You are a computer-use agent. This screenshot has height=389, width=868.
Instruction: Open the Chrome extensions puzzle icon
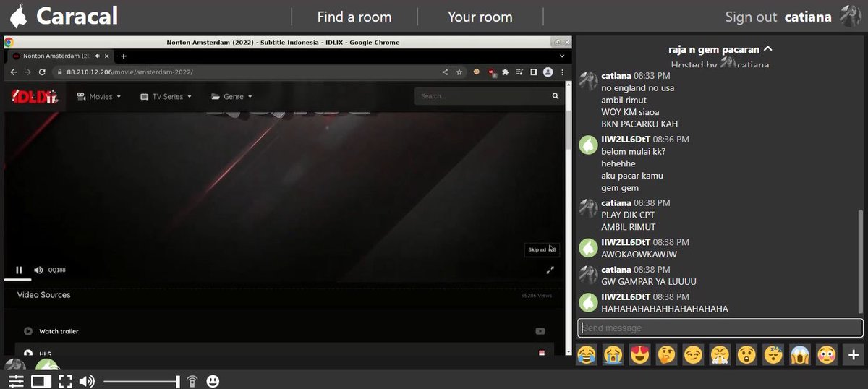coord(506,72)
